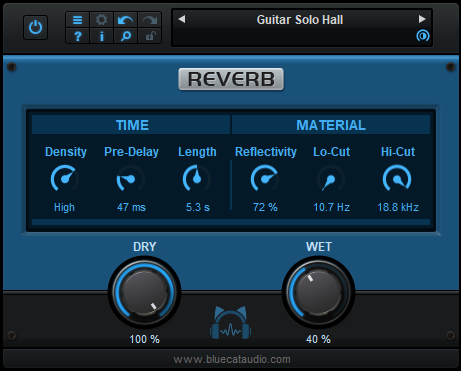Open the settings gear icon
Image resolution: width=461 pixels, height=371 pixels.
tap(101, 20)
